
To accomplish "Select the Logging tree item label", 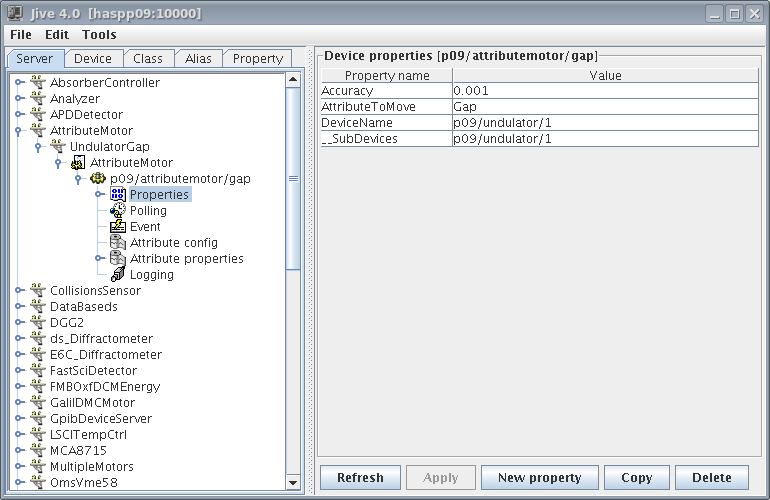I will 152,275.
